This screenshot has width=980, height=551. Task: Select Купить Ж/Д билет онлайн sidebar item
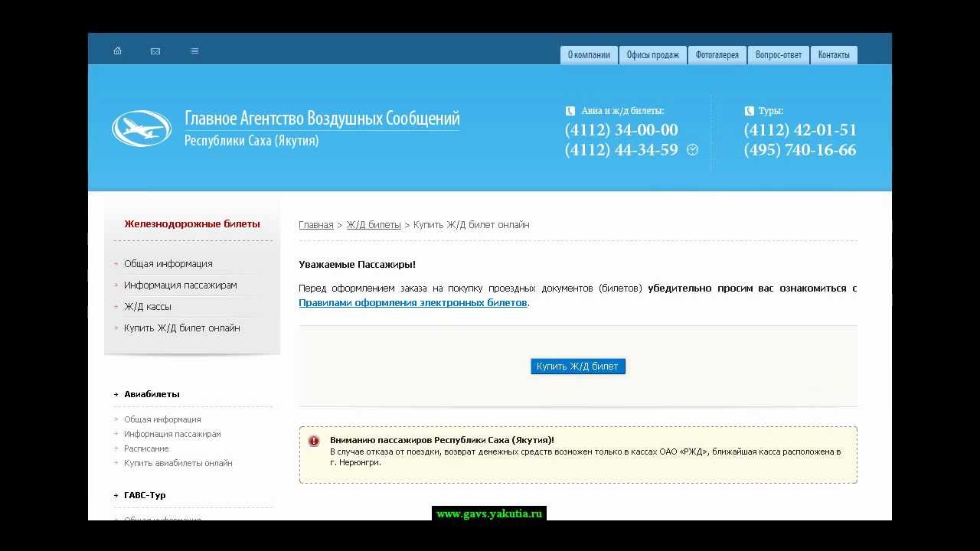point(182,328)
